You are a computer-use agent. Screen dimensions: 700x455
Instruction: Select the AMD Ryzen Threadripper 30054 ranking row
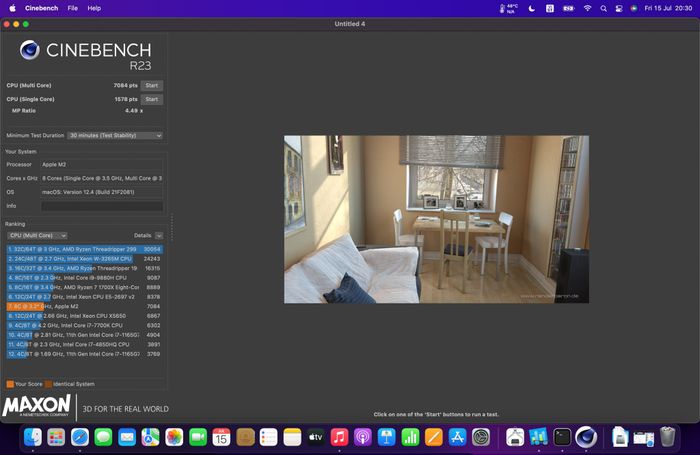point(84,249)
